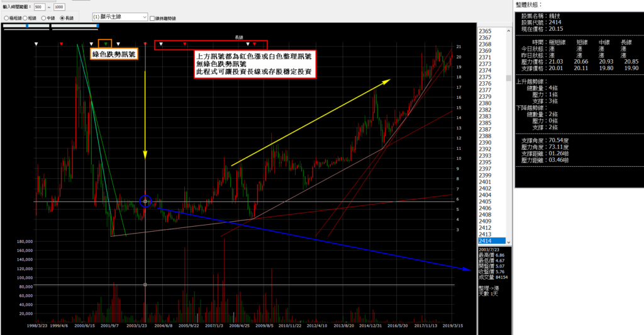Click stock list scrollbar down arrow
This screenshot has width=644, height=335.
[x=508, y=242]
